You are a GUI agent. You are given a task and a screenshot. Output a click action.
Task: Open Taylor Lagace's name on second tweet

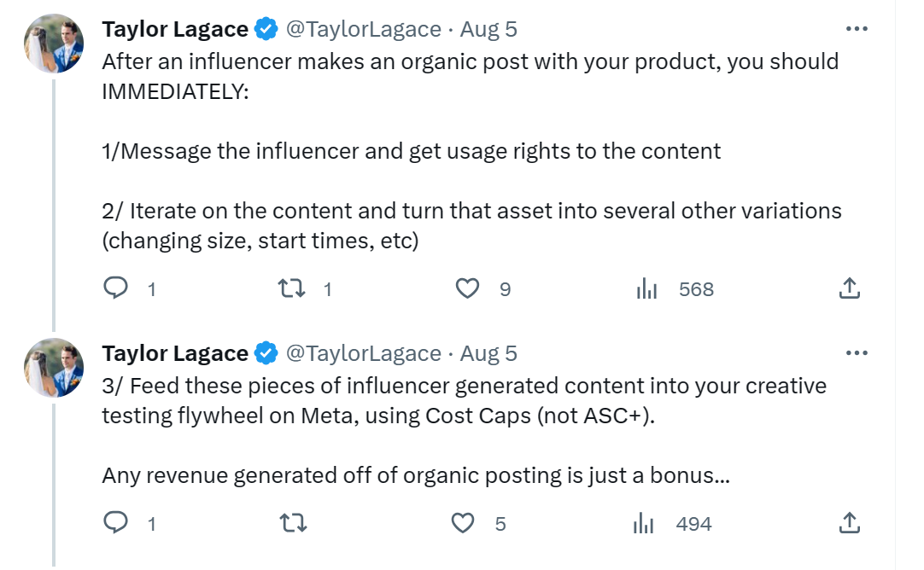point(175,353)
